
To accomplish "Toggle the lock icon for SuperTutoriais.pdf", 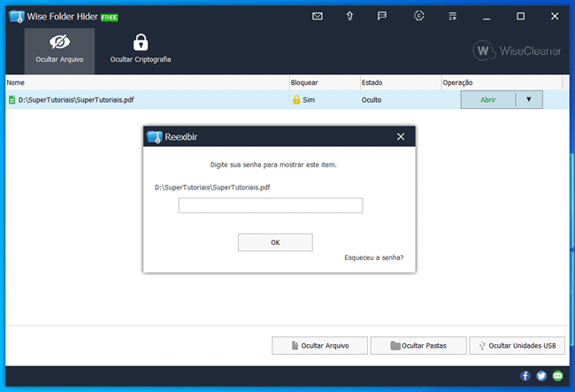I will tap(297, 100).
